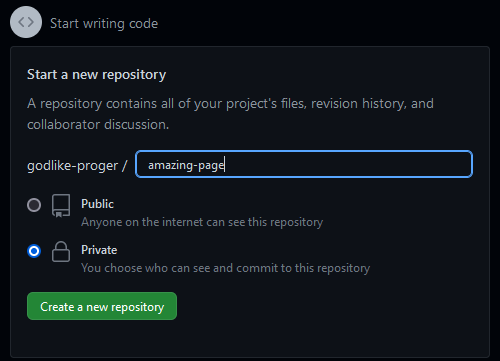
Task: Click empty card area right of Create button
Action: pyautogui.click(x=330, y=306)
